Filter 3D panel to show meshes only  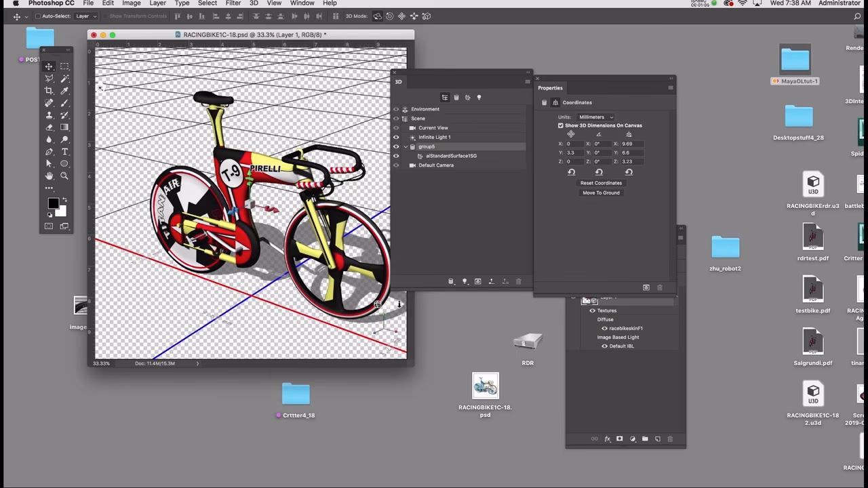coord(456,97)
